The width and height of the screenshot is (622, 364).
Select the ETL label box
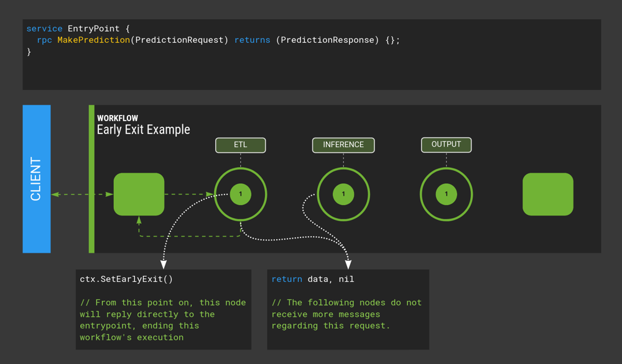click(240, 145)
